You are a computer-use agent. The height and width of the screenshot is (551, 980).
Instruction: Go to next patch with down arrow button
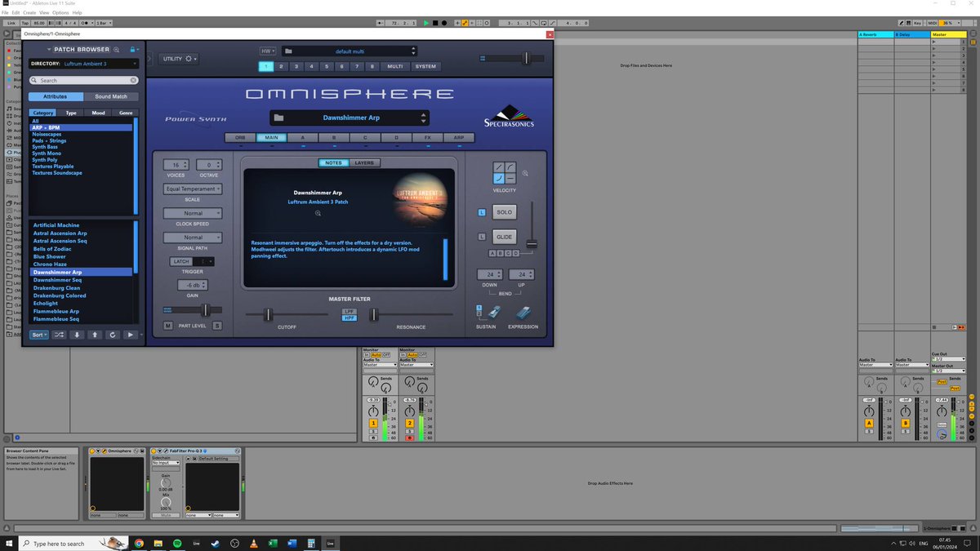coord(78,335)
